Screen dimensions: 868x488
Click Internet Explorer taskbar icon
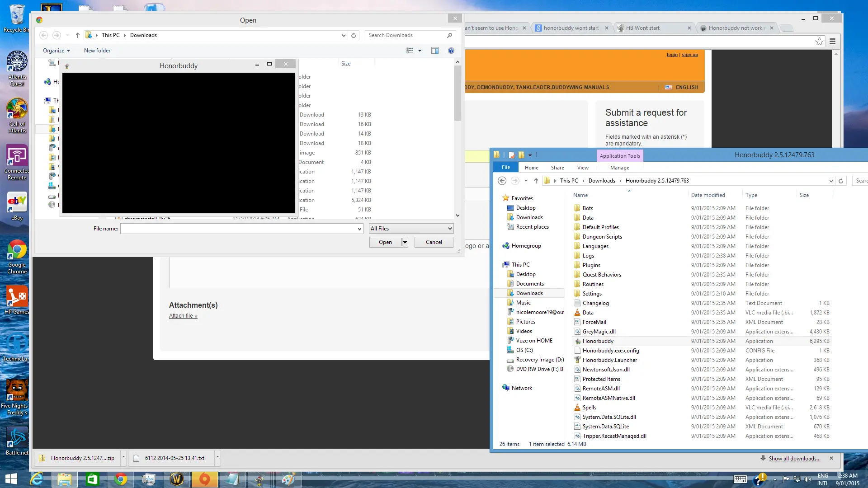pos(36,479)
